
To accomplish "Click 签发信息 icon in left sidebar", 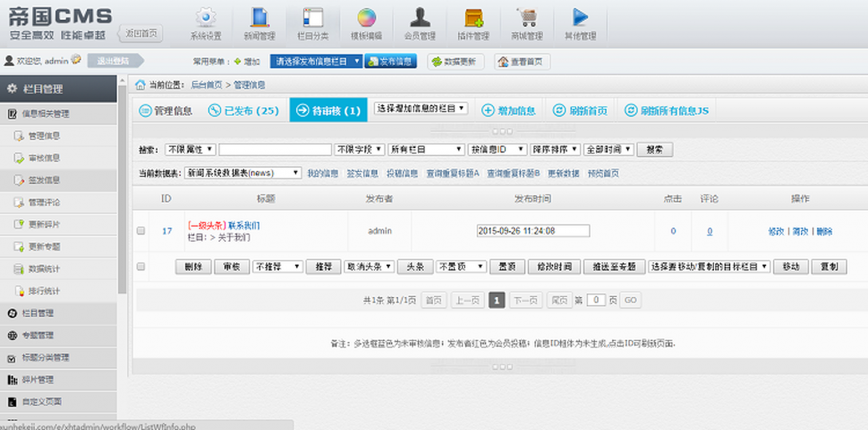I will click(x=18, y=180).
